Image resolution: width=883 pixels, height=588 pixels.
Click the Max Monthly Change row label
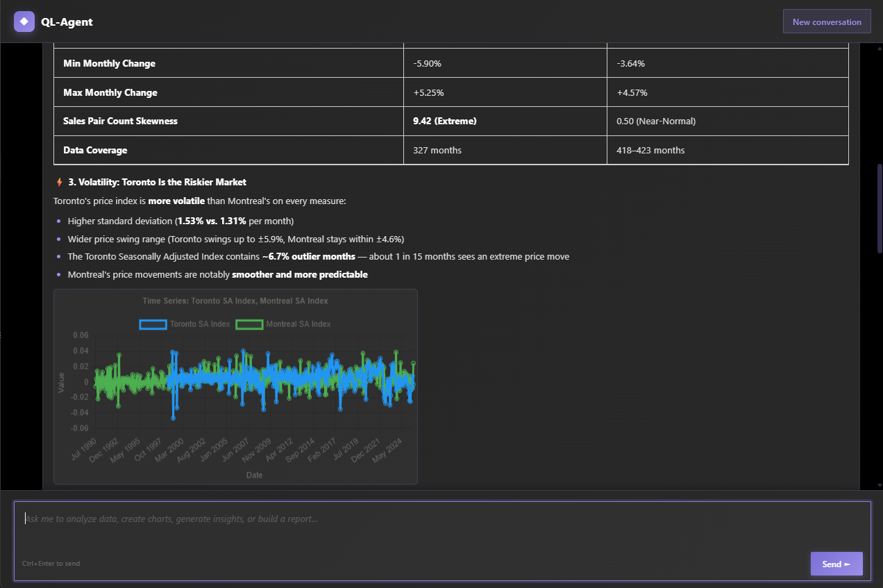(110, 92)
